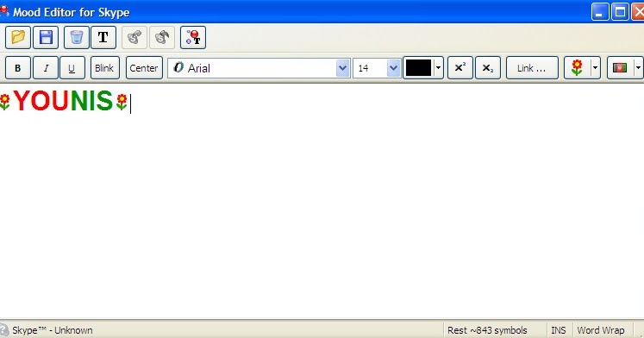Apply superscript with X² button
This screenshot has height=338, width=644.
click(x=460, y=68)
